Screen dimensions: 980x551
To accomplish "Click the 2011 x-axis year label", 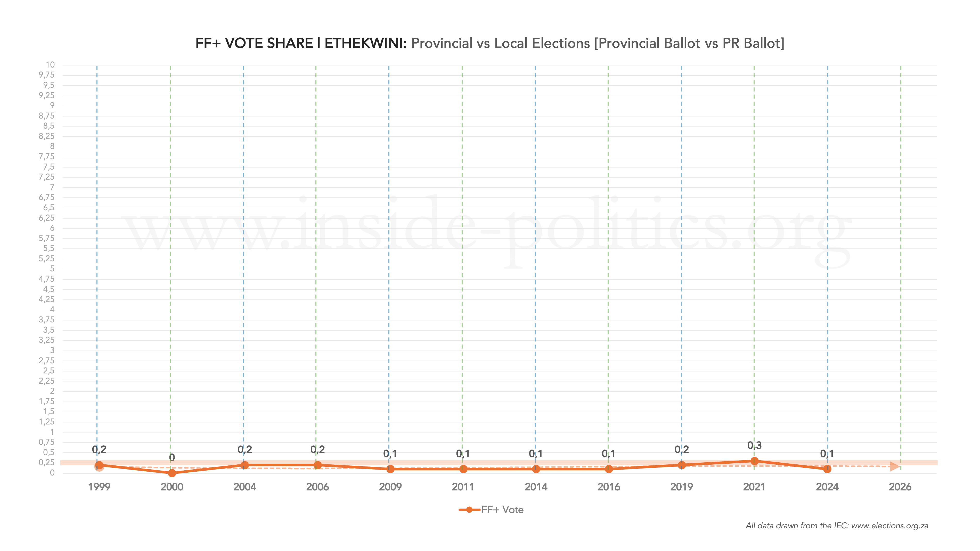I will pyautogui.click(x=463, y=487).
